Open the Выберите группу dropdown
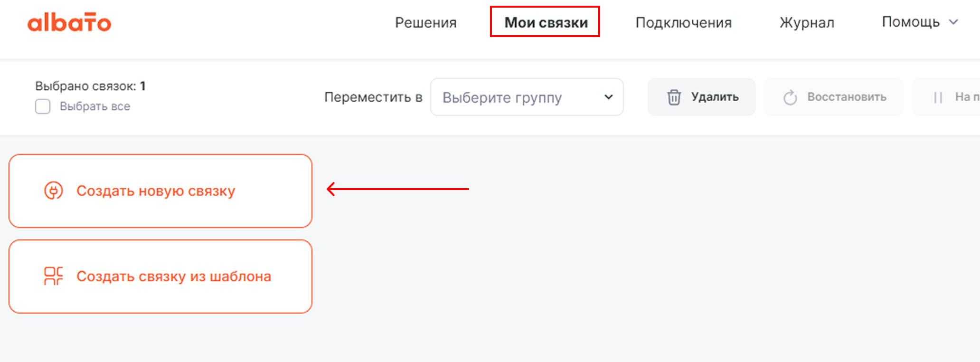The width and height of the screenshot is (980, 362). [x=526, y=97]
